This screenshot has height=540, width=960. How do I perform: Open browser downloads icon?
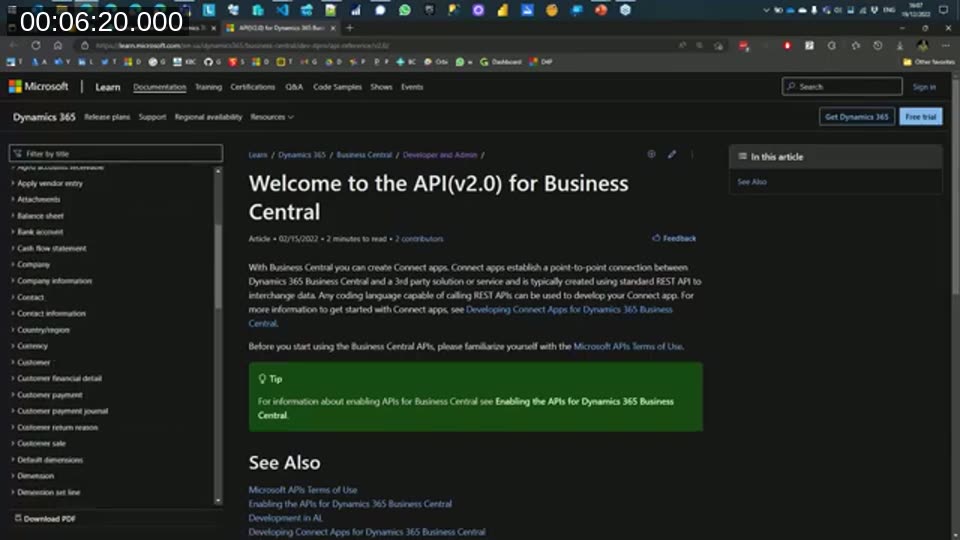pos(899,45)
